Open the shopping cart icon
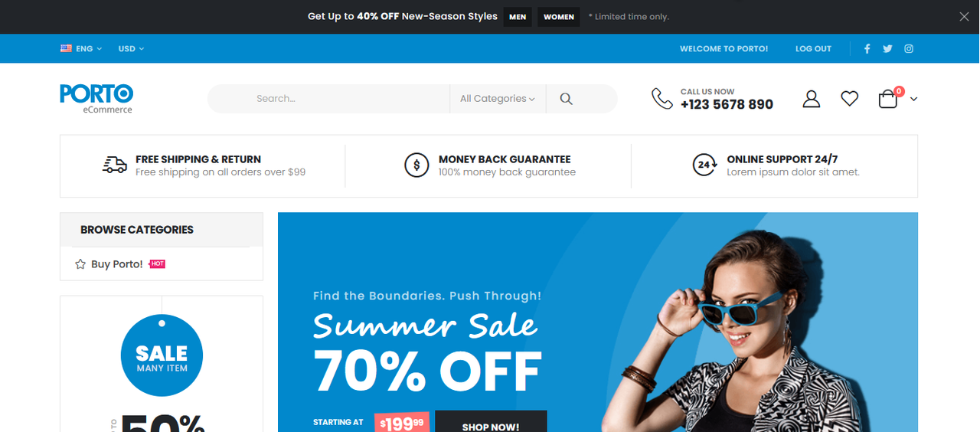Viewport: 980px width, 432px height. [x=888, y=99]
